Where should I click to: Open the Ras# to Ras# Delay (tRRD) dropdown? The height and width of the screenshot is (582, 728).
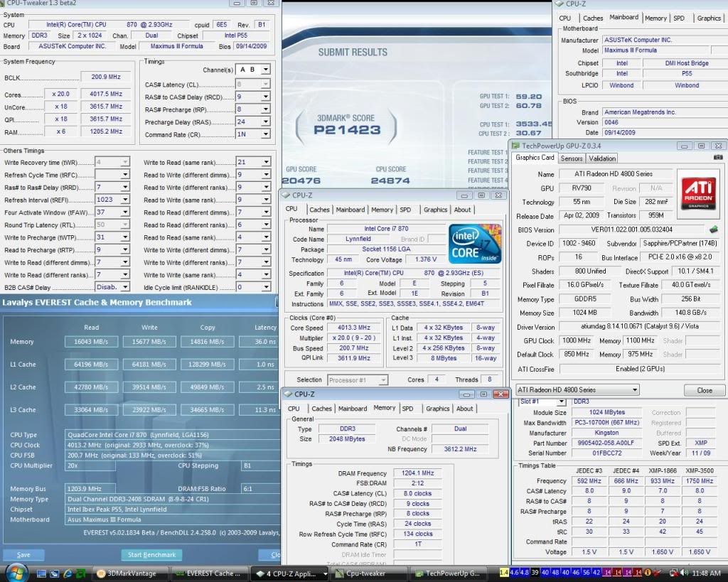(125, 187)
